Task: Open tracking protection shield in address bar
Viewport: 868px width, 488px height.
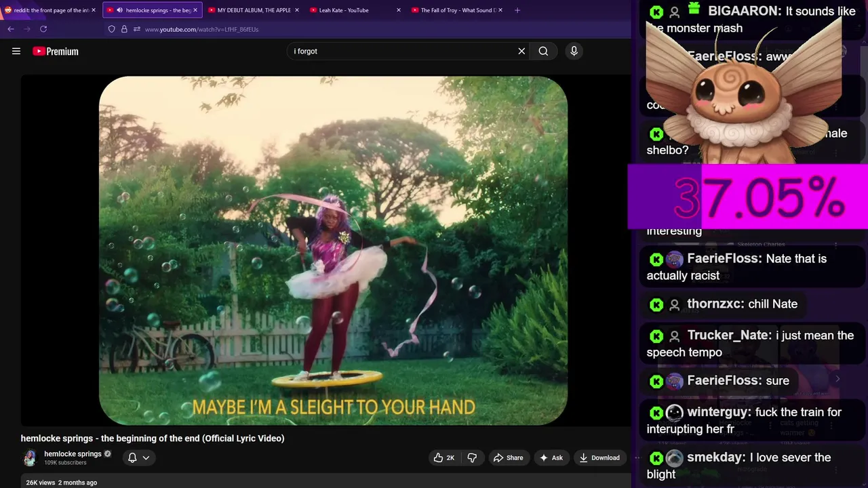Action: tap(111, 29)
